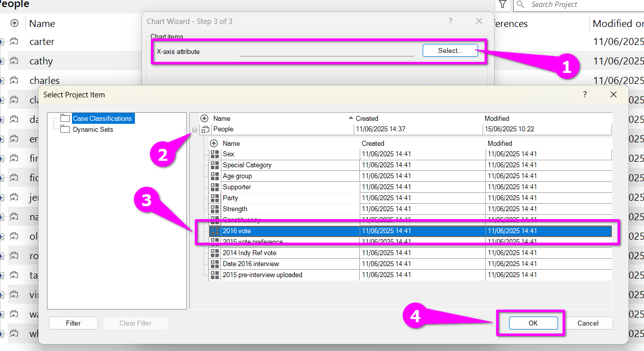
Task: Sort by the Created column header
Action: [x=367, y=118]
